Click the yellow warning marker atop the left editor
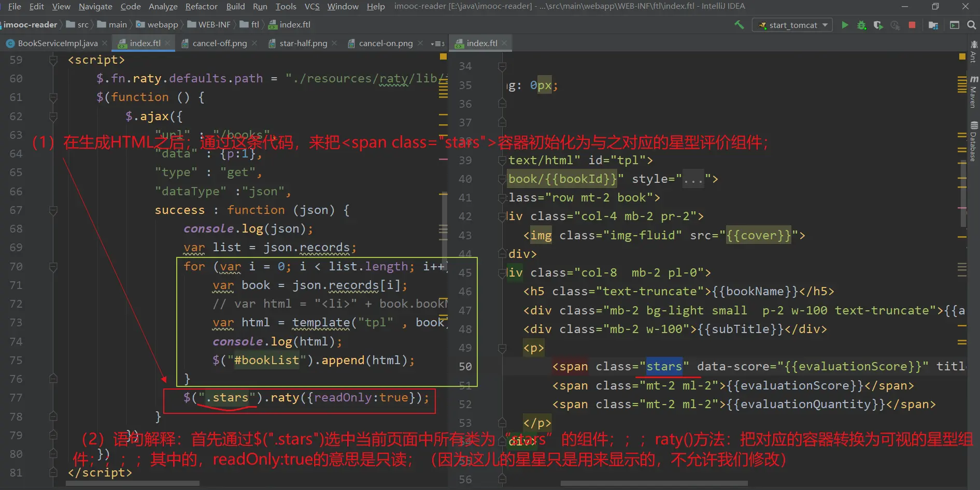 443,56
